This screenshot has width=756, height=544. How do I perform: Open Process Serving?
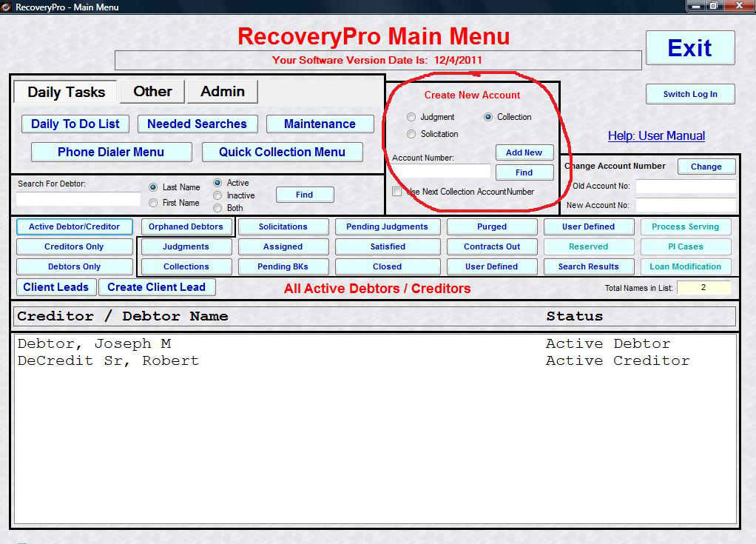(686, 226)
